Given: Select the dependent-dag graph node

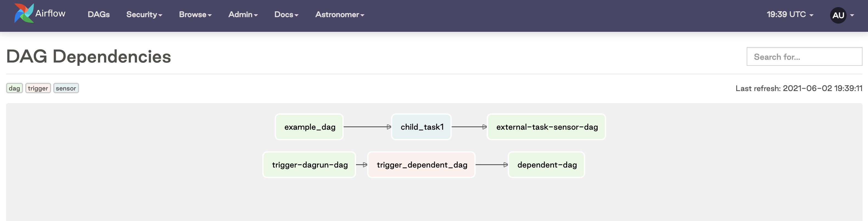Looking at the screenshot, I should point(546,165).
